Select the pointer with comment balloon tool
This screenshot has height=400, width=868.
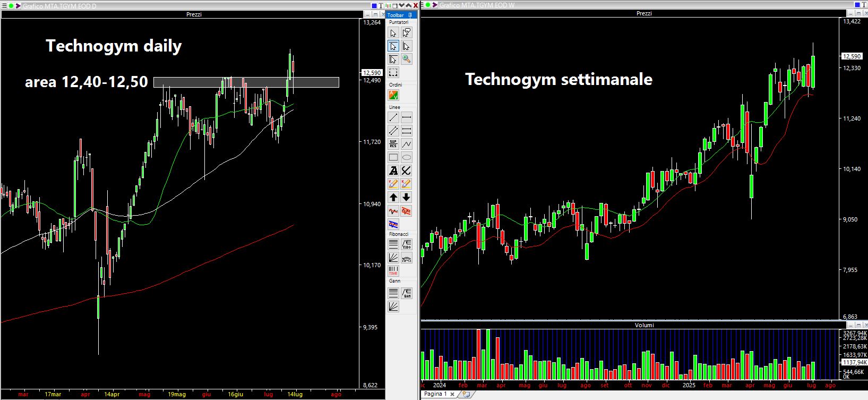coord(407,33)
